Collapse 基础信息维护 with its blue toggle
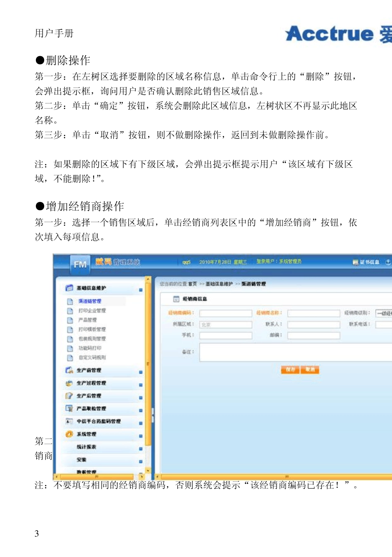 [141, 290]
